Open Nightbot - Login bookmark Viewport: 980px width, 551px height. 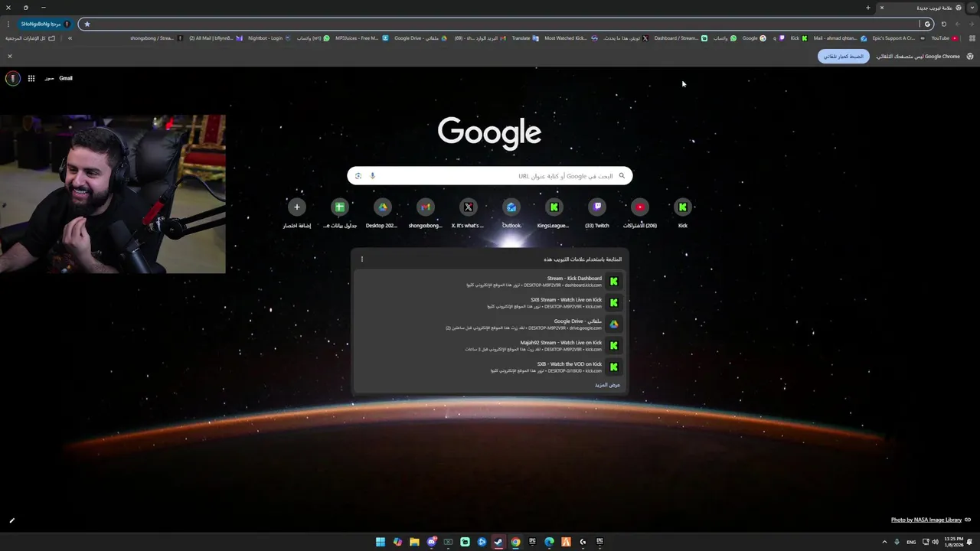point(269,38)
